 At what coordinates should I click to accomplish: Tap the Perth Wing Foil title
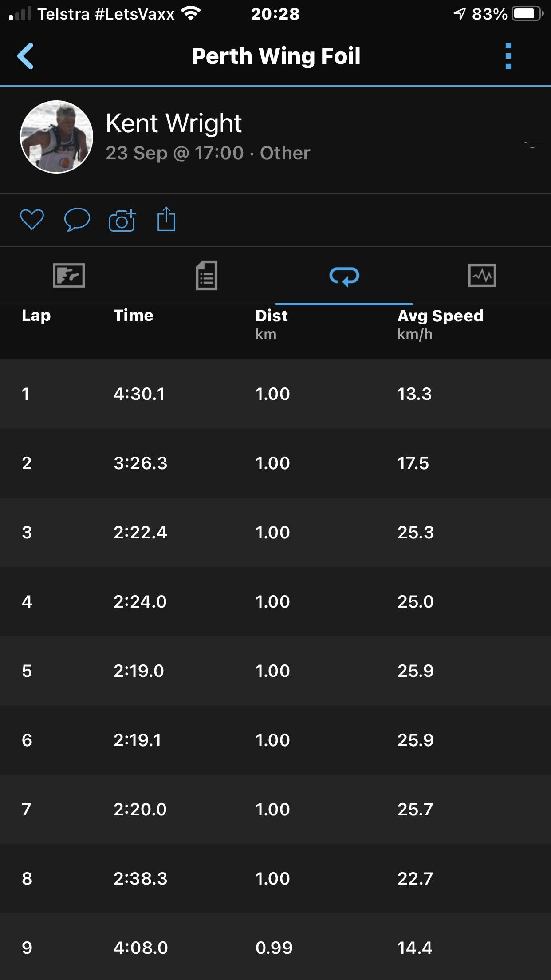(275, 56)
